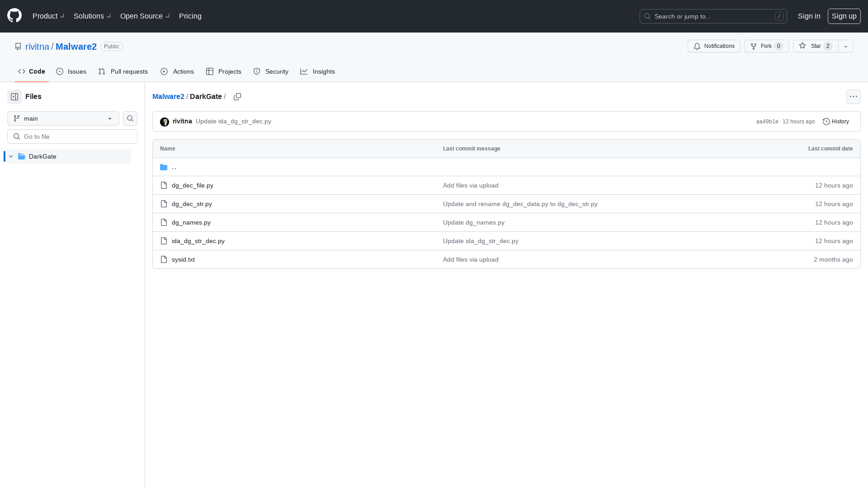Click the copy path icon

point(237,97)
